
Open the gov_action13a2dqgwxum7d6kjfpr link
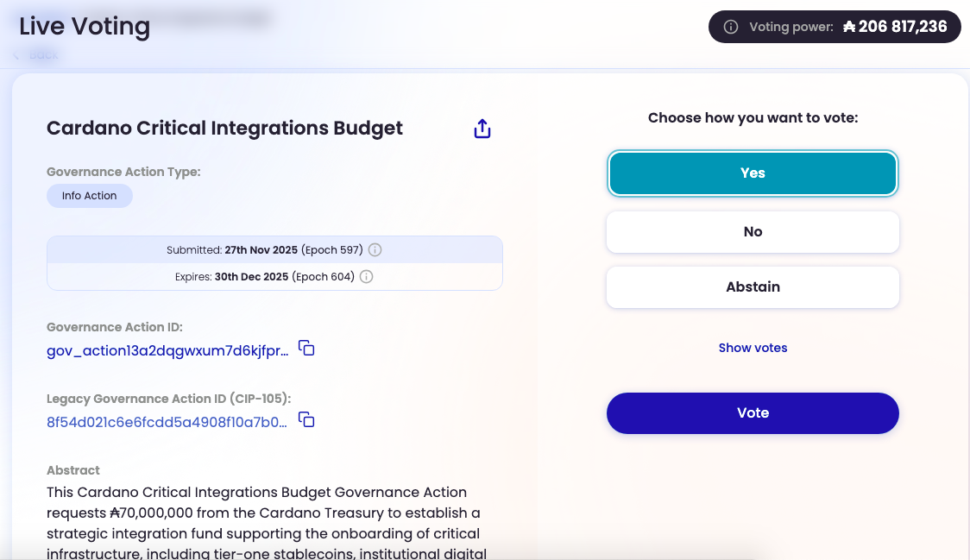167,351
